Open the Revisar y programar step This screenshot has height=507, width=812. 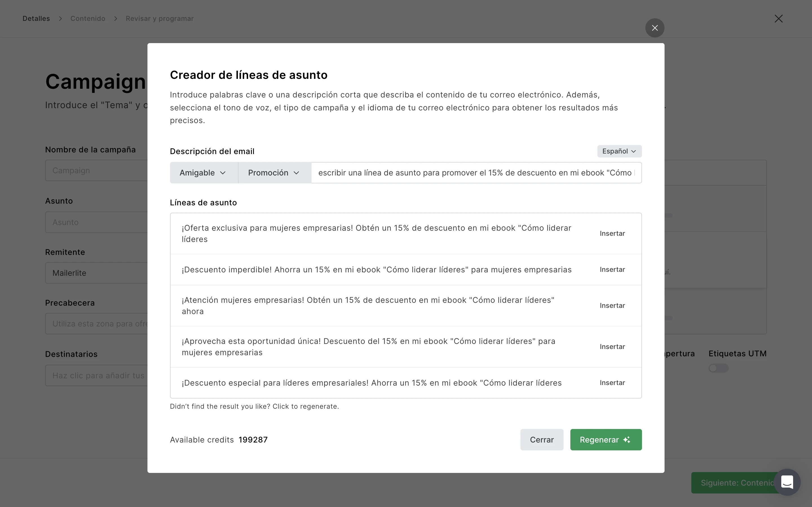point(160,18)
